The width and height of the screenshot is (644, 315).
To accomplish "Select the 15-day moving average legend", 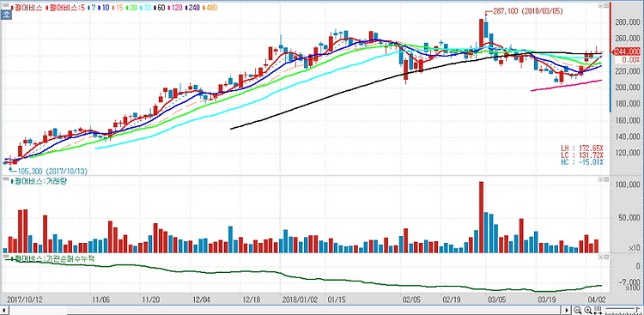I will tap(118, 8).
